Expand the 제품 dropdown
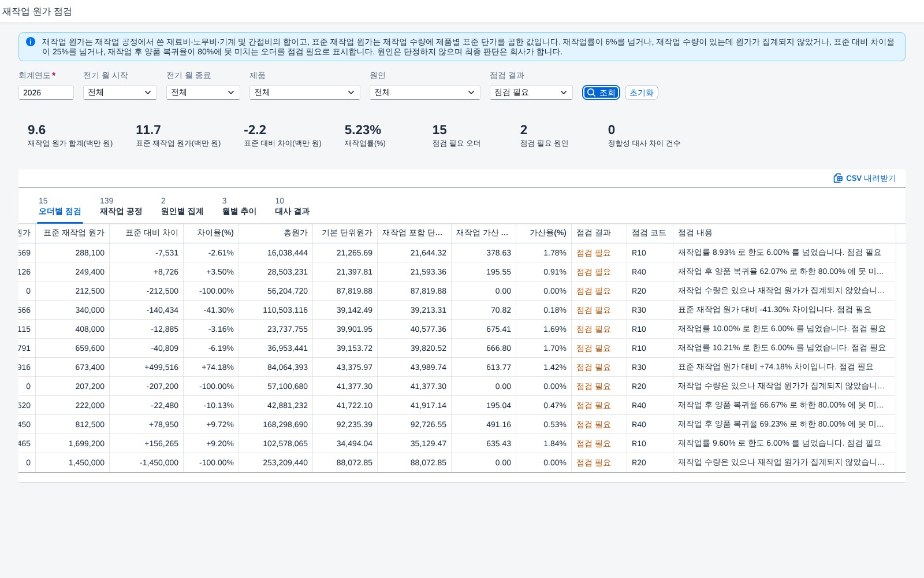This screenshot has height=578, width=924. click(x=305, y=92)
